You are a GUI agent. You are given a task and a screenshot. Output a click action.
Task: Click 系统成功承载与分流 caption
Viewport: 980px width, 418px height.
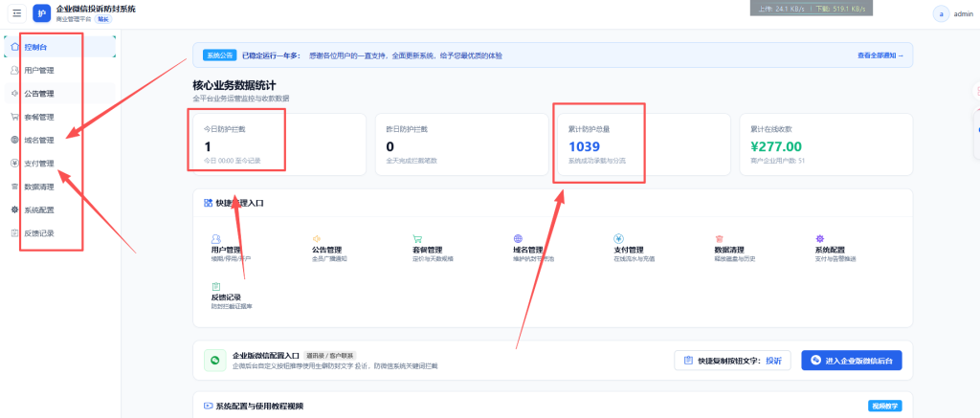(x=597, y=161)
